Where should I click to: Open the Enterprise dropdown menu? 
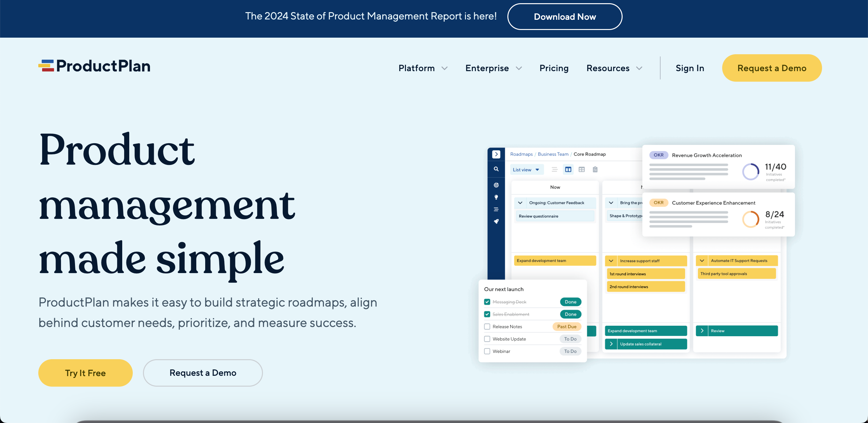click(494, 68)
